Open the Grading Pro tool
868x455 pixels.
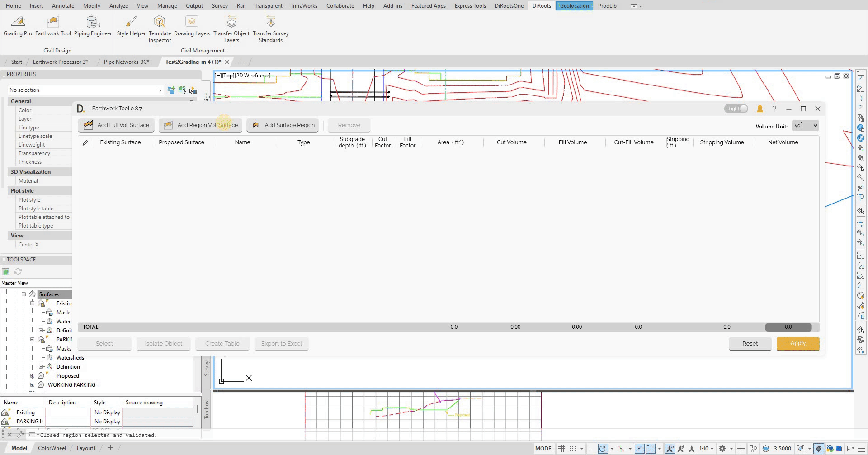click(x=18, y=27)
